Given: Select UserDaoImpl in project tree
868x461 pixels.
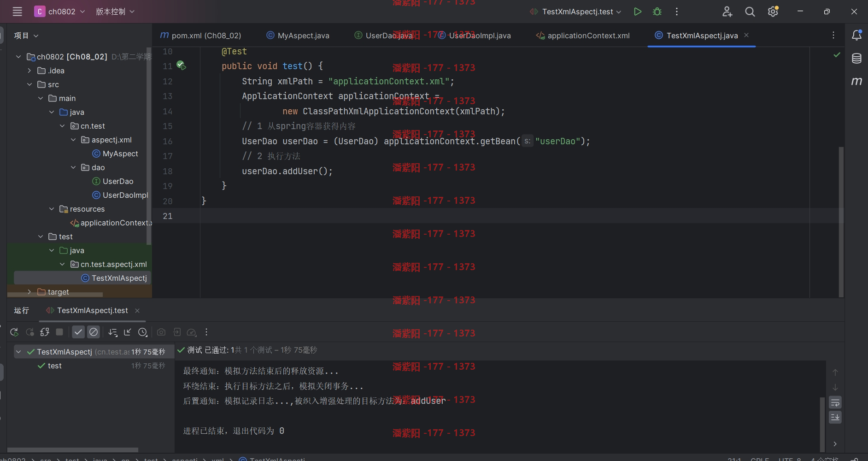Looking at the screenshot, I should (120, 195).
